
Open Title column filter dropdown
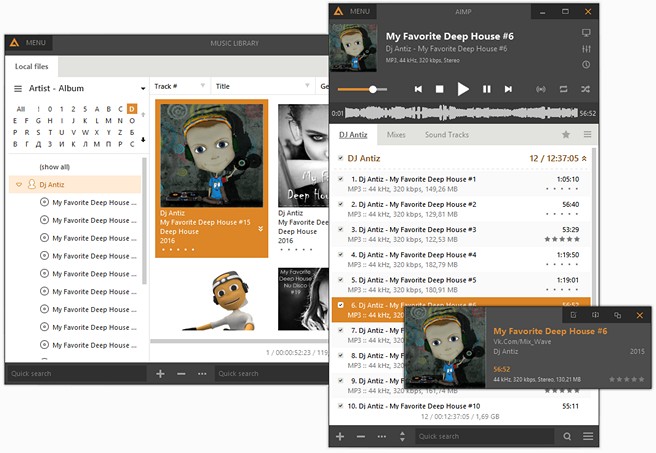307,86
